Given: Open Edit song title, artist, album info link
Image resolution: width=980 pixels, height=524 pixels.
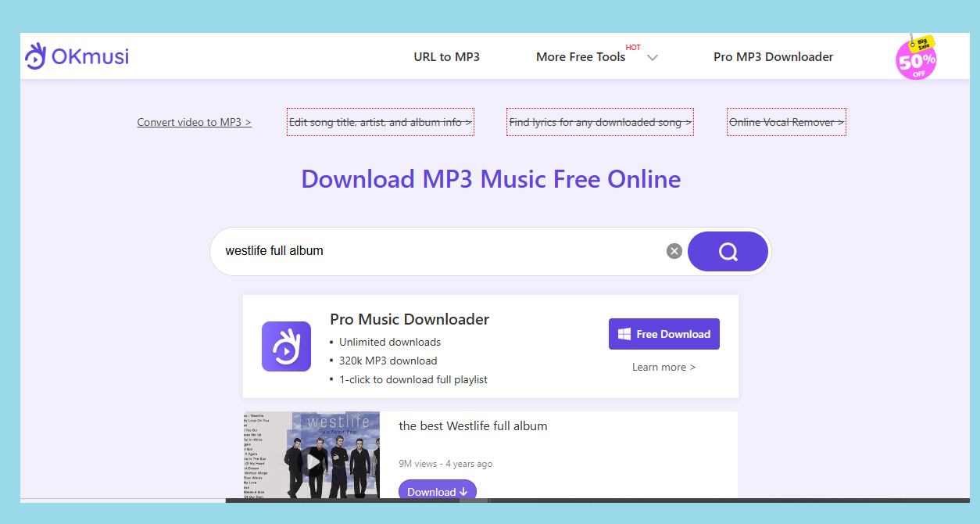Looking at the screenshot, I should pos(381,122).
